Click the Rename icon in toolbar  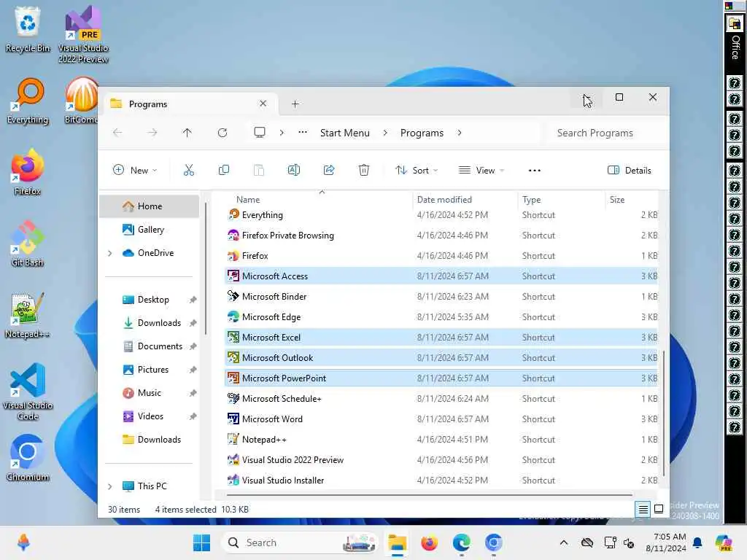pos(294,170)
